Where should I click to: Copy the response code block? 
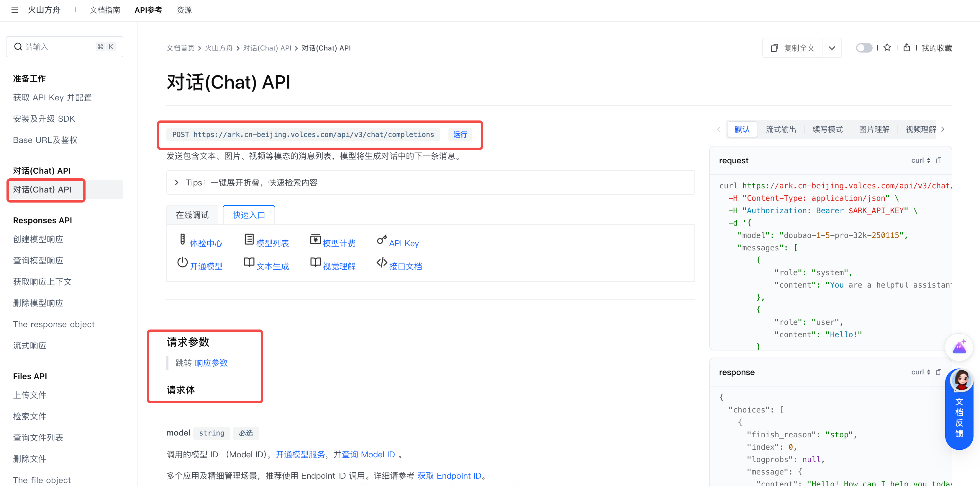tap(938, 372)
